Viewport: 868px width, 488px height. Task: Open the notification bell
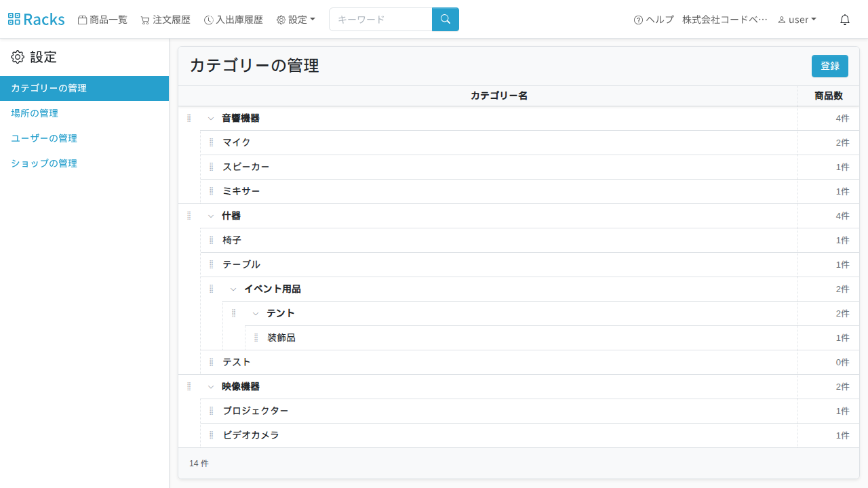click(x=845, y=20)
